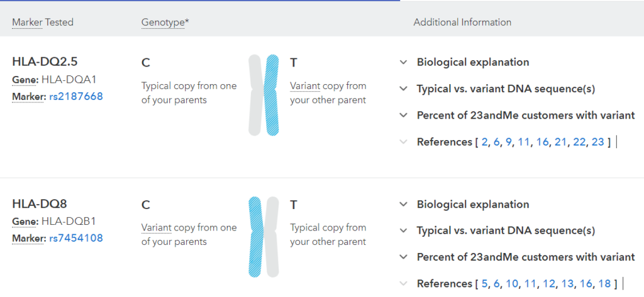Open reference 21 in the HLA-DQ2.5 row
Viewport: 644px width, 297px height.
click(x=560, y=142)
